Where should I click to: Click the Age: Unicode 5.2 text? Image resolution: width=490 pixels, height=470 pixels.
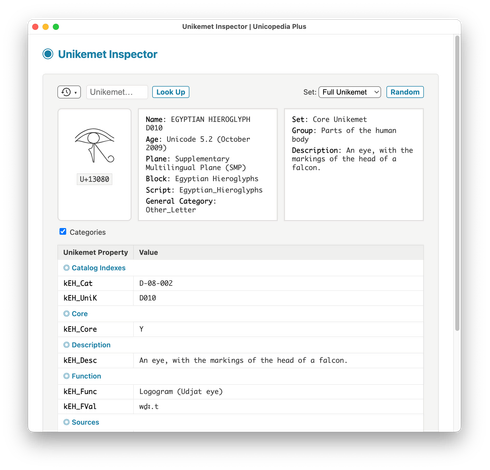click(198, 143)
